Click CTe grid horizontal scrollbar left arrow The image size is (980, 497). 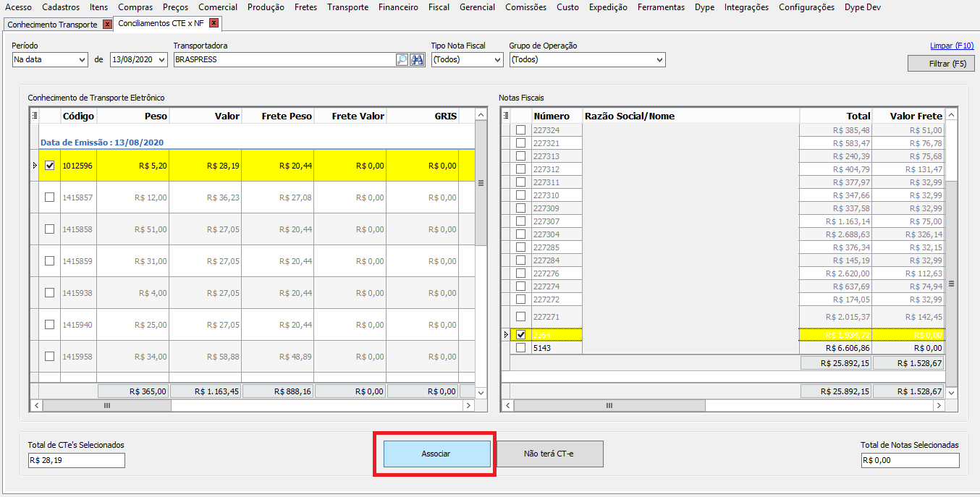pos(35,406)
